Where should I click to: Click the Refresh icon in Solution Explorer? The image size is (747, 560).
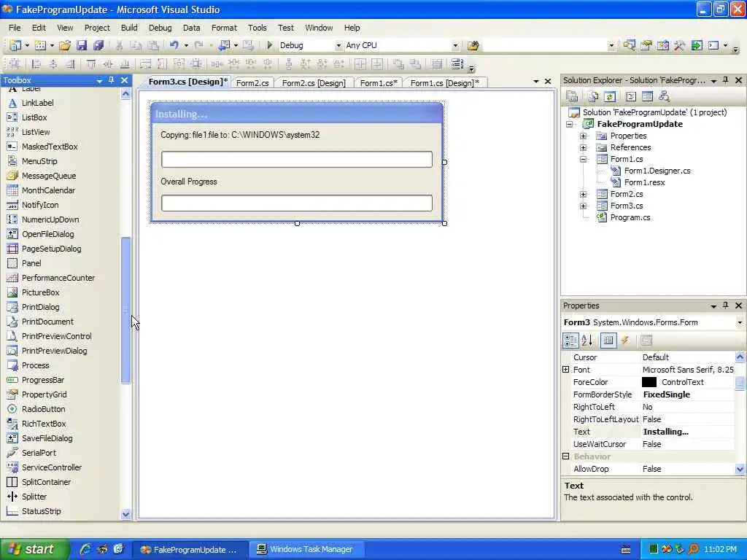[609, 97]
